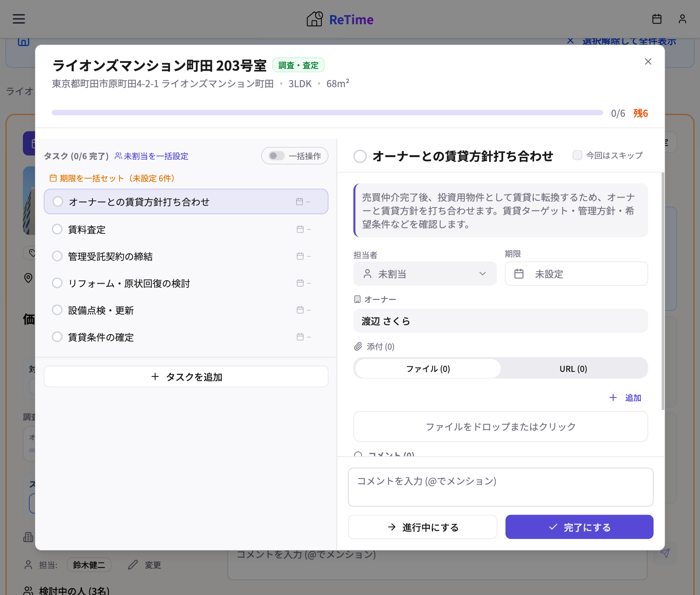Click calendar icon on 賃貸条件の確定 row
700x595 pixels.
click(300, 337)
